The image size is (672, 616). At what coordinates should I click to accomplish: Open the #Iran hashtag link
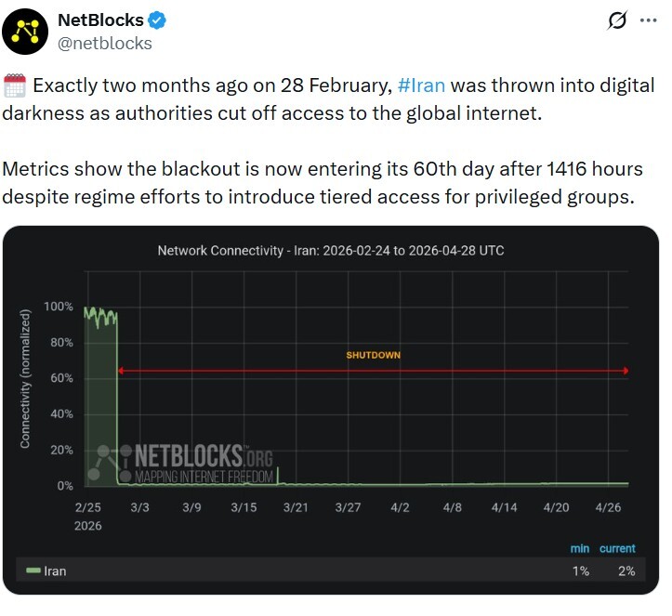[x=421, y=85]
